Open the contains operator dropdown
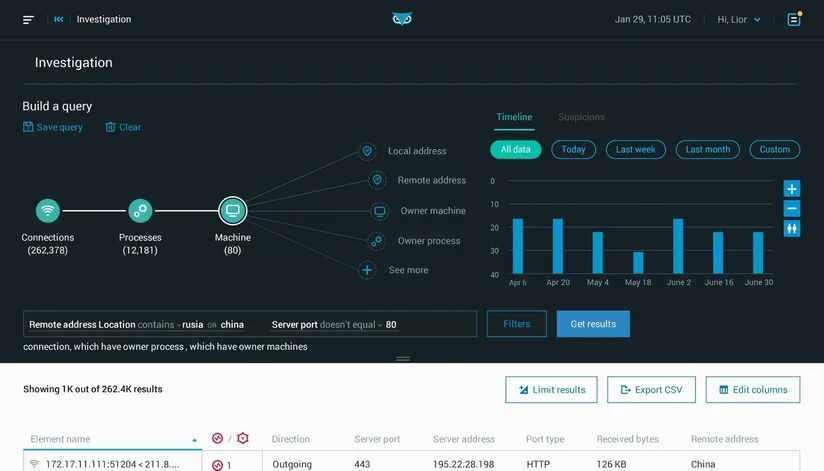The image size is (824, 471). [159, 325]
